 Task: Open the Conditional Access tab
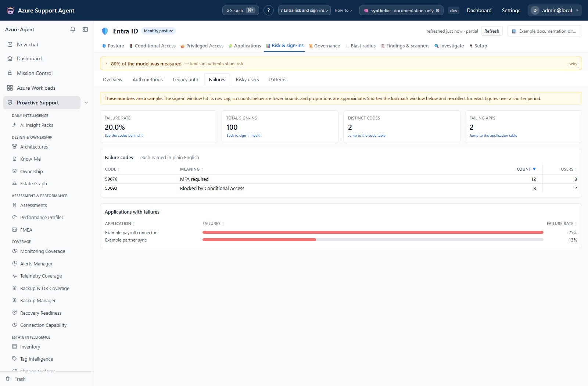[x=153, y=46]
